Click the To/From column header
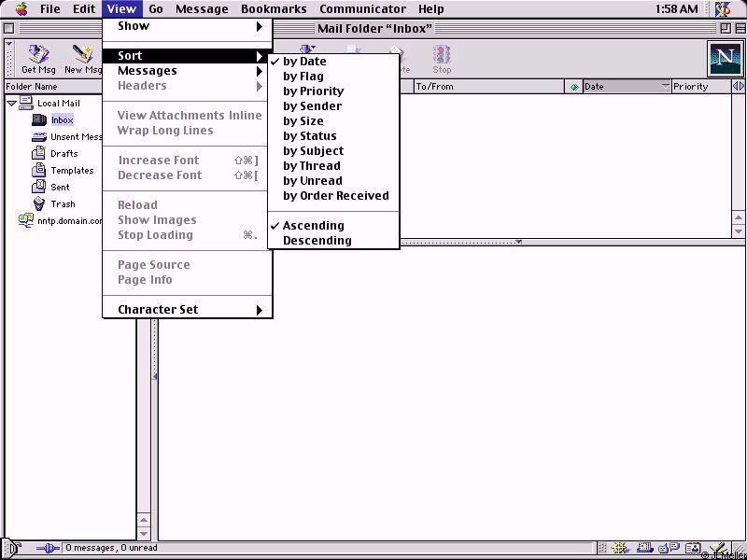The width and height of the screenshot is (747, 560). point(486,87)
